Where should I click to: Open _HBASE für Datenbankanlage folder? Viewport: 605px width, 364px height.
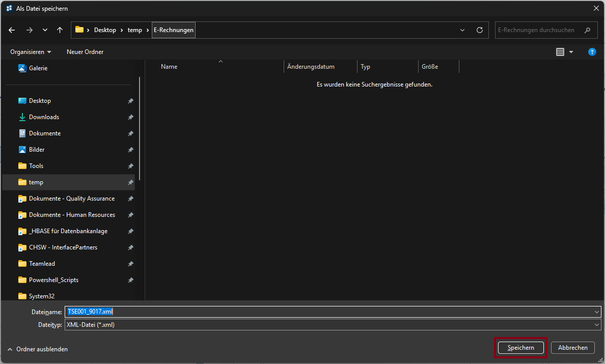coord(69,231)
